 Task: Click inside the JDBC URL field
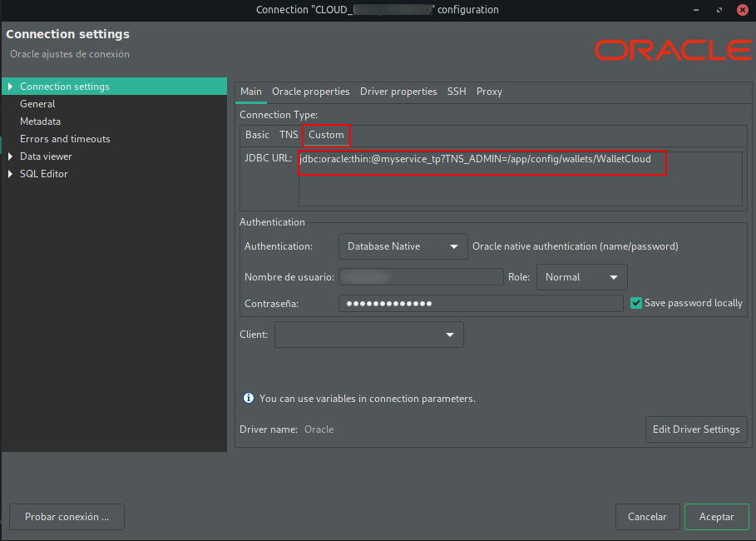482,160
